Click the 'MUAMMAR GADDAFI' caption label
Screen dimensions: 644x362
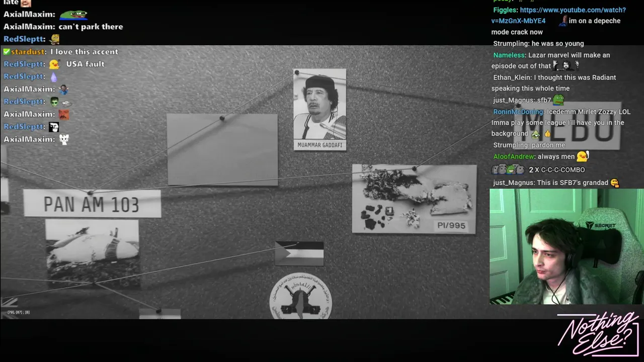pyautogui.click(x=319, y=145)
